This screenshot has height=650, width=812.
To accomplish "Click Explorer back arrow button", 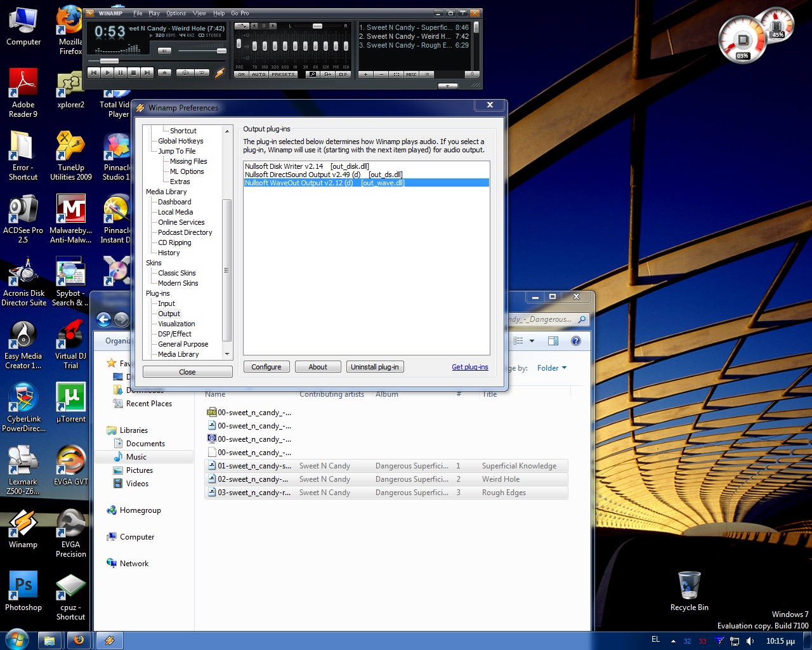I will 103,320.
